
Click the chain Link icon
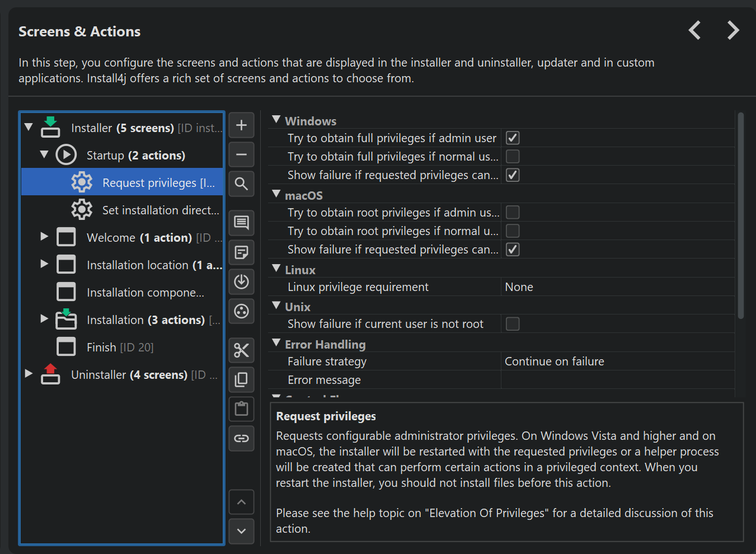pos(241,438)
